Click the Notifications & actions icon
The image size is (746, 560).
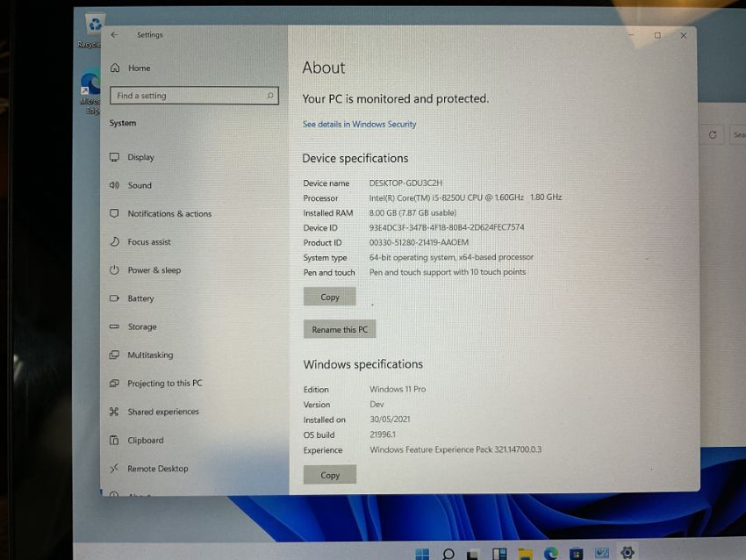click(114, 213)
